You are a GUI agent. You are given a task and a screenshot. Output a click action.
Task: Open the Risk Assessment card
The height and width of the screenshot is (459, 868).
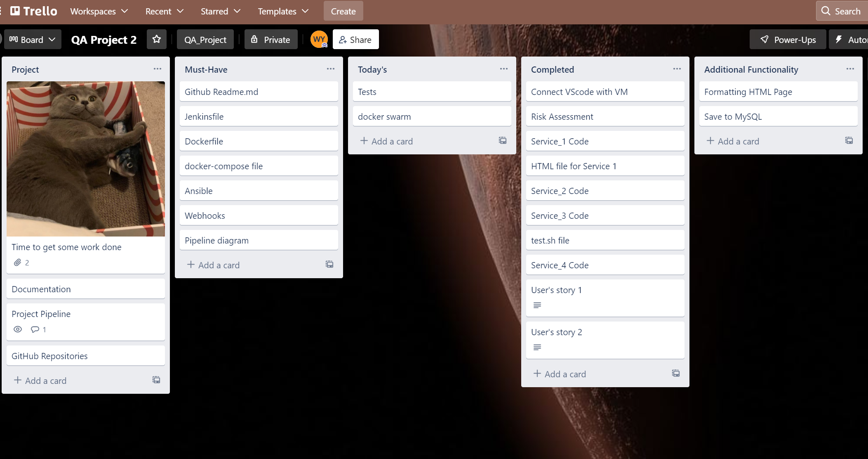[605, 116]
